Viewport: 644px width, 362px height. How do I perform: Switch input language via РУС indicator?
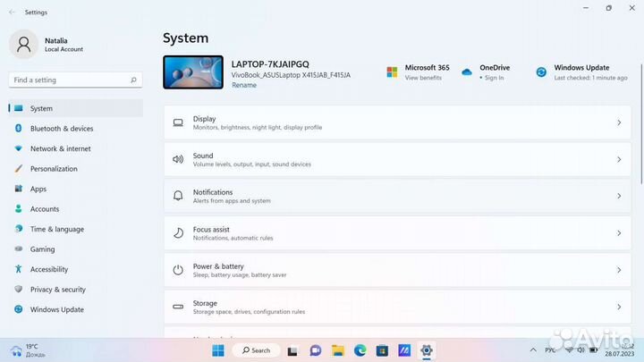pyautogui.click(x=550, y=350)
